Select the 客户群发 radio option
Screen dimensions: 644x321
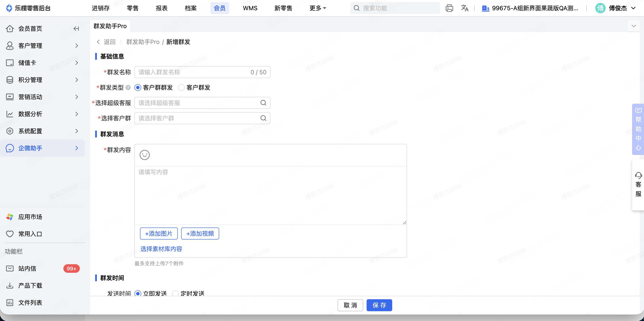pyautogui.click(x=181, y=88)
